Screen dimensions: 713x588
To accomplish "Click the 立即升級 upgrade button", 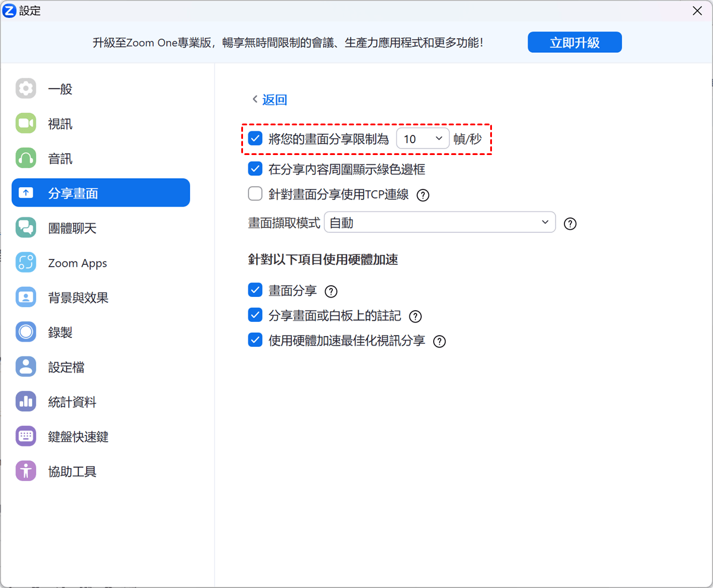I will 575,43.
